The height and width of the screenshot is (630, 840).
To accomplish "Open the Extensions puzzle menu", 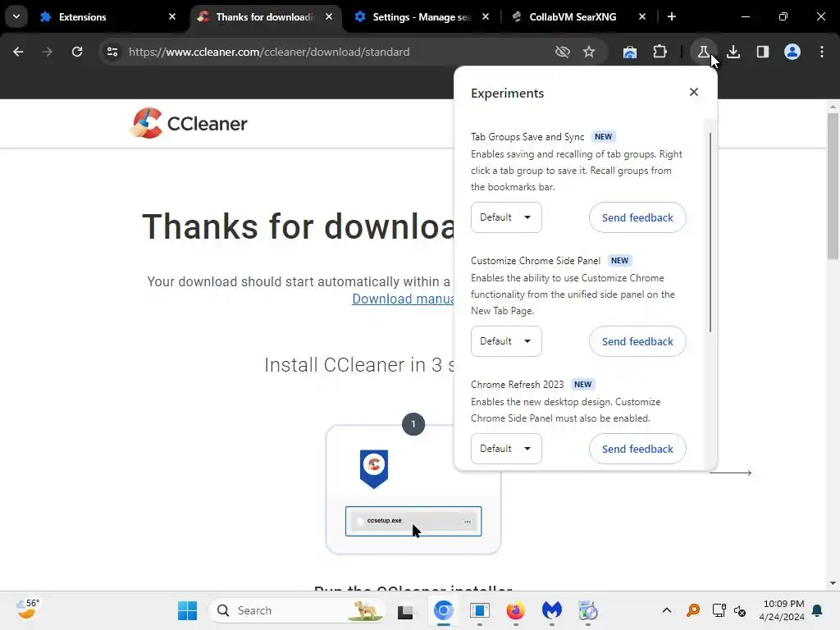I will 660,52.
